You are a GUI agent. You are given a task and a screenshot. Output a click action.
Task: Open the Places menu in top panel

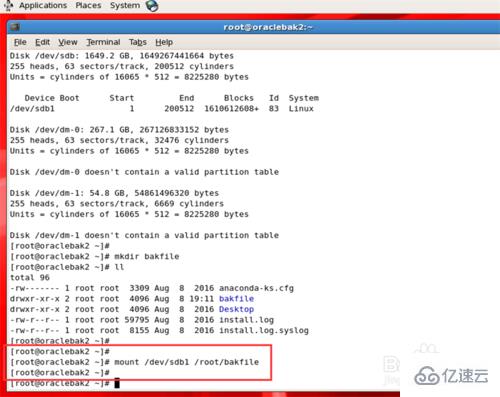(88, 6)
